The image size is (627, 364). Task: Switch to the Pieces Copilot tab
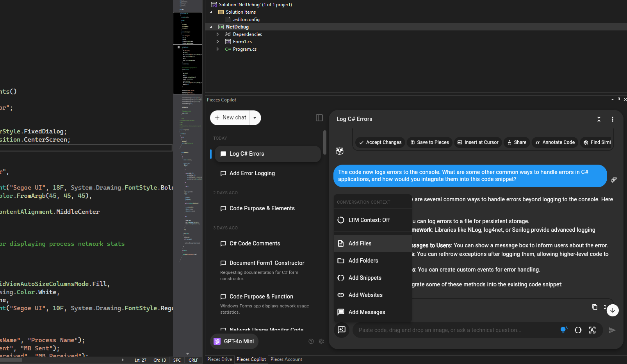pyautogui.click(x=251, y=359)
